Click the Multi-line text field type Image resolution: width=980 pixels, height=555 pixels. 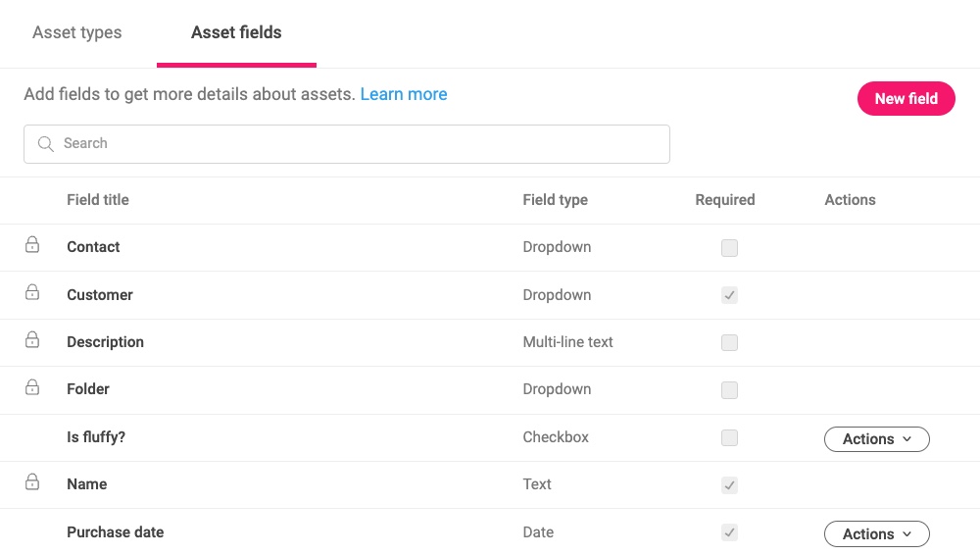[568, 342]
